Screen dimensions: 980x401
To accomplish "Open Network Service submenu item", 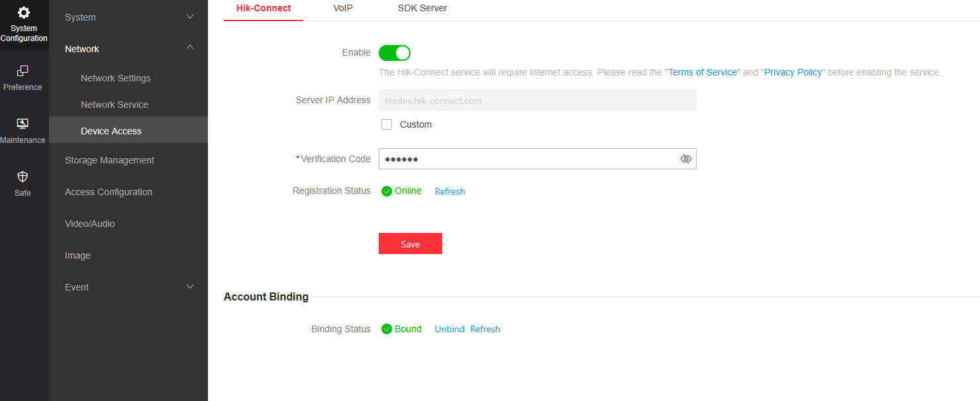I will (115, 105).
